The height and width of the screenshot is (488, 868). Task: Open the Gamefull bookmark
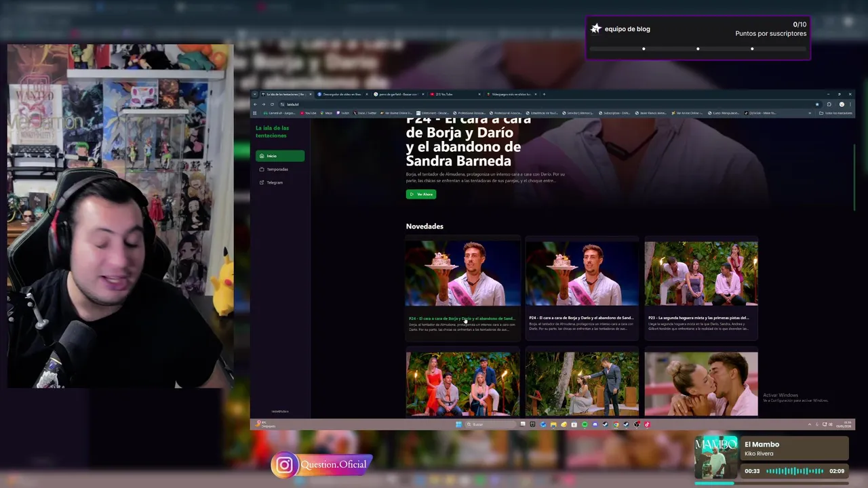pyautogui.click(x=280, y=113)
